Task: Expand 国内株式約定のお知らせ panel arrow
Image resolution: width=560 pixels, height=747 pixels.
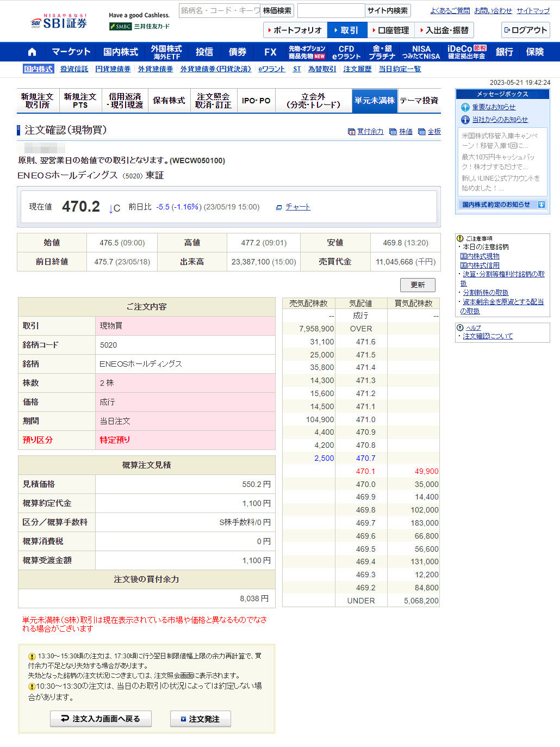Action: [x=541, y=205]
